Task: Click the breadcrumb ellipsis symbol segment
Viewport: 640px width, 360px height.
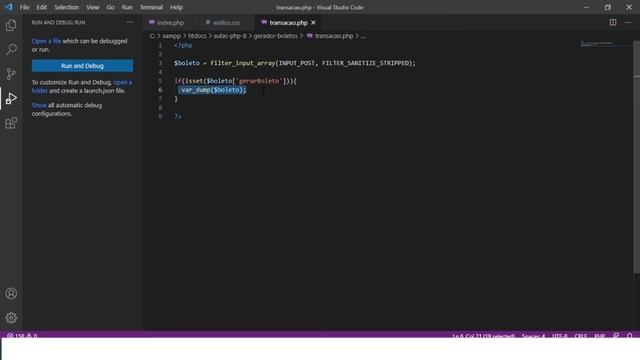Action: [363, 36]
